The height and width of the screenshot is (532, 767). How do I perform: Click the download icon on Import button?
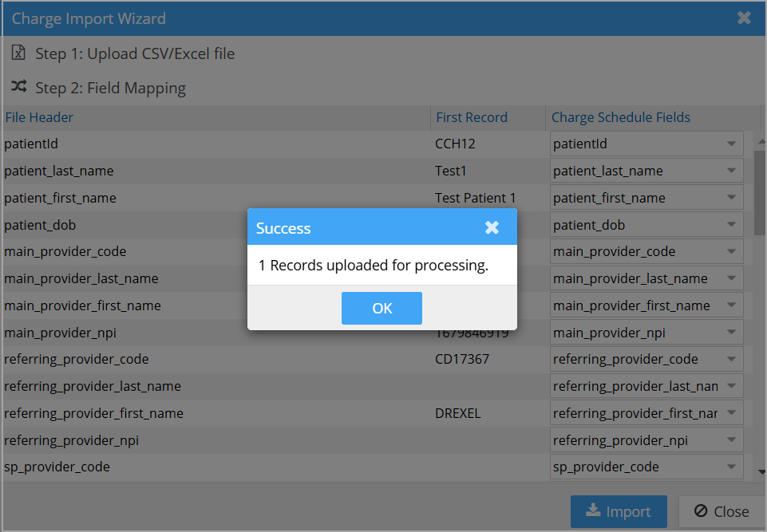(593, 511)
